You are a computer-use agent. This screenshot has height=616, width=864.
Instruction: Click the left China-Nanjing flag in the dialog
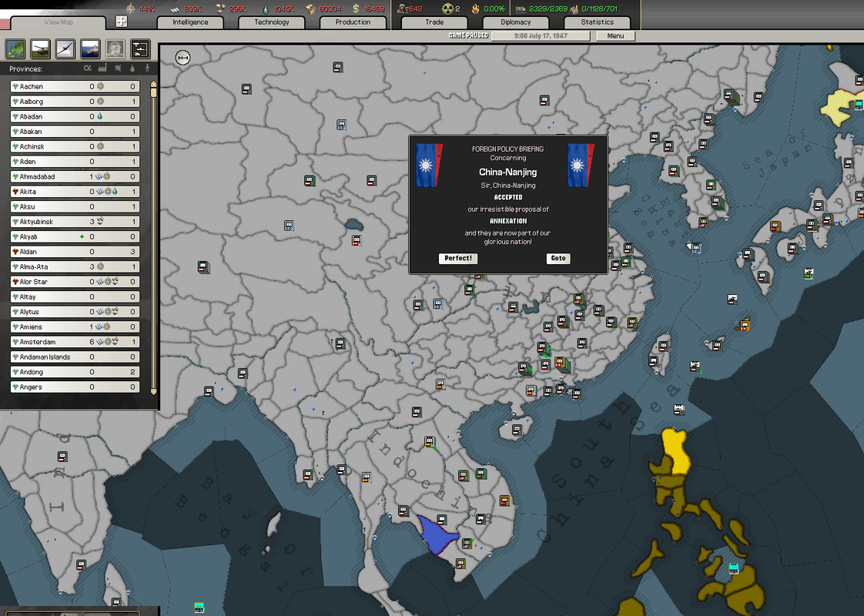[429, 165]
